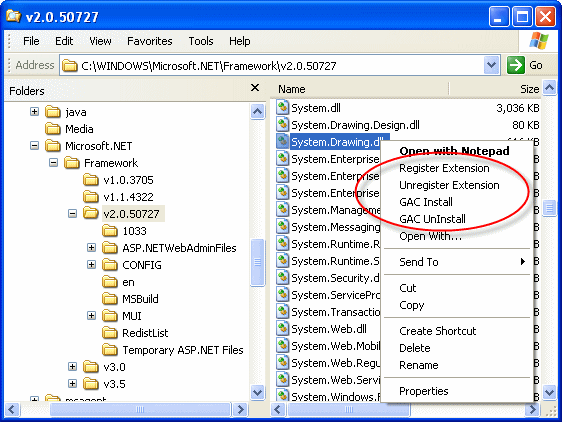Image resolution: width=562 pixels, height=422 pixels.
Task: Click the MSBuild folder icon
Action: pyautogui.click(x=110, y=298)
